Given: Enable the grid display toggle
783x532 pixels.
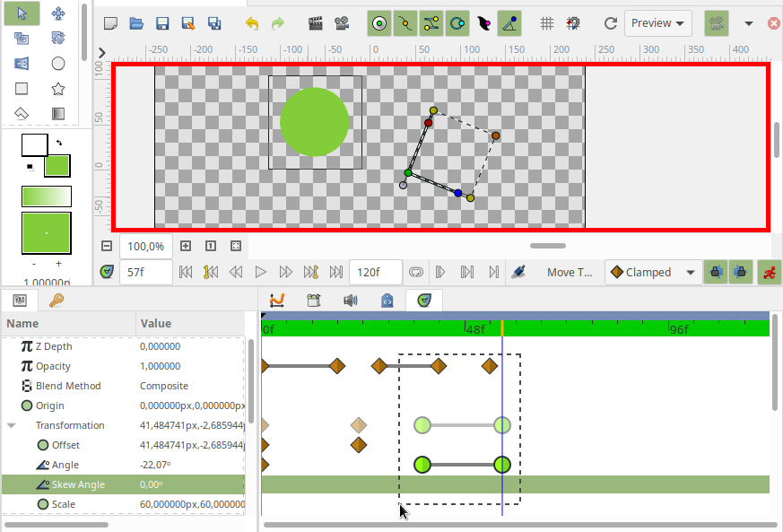Looking at the screenshot, I should [x=547, y=23].
